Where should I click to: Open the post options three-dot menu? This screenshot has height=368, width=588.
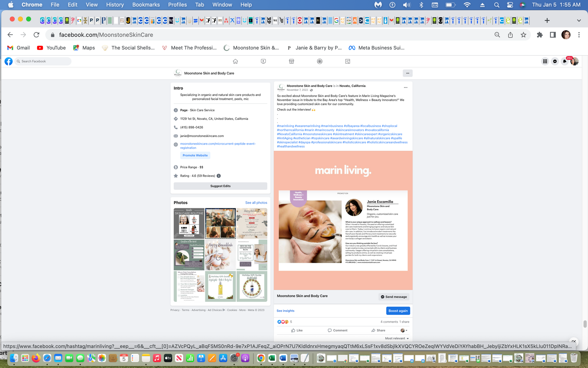tap(405, 88)
